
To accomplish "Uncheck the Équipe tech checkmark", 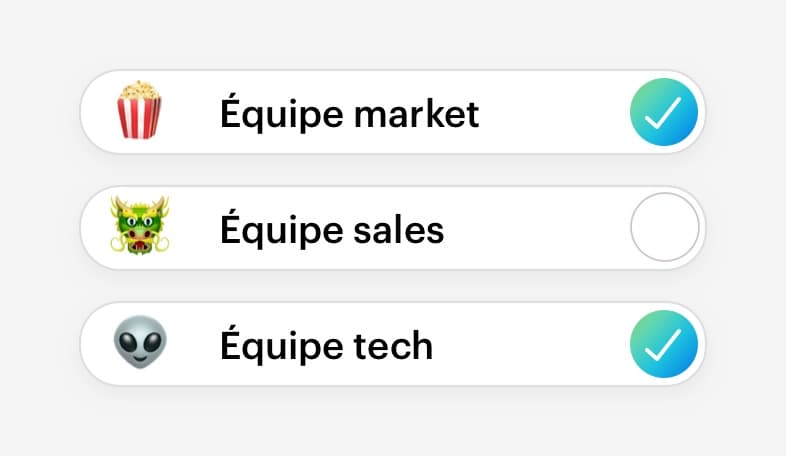I will (x=664, y=344).
